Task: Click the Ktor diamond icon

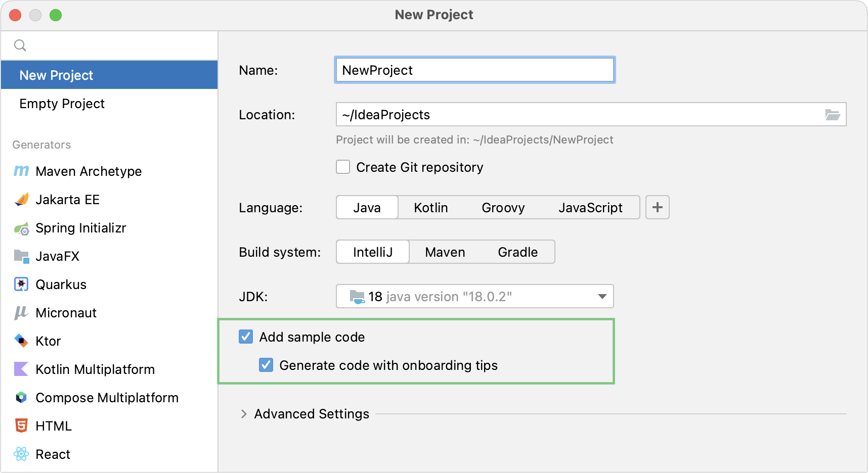Action: (21, 341)
